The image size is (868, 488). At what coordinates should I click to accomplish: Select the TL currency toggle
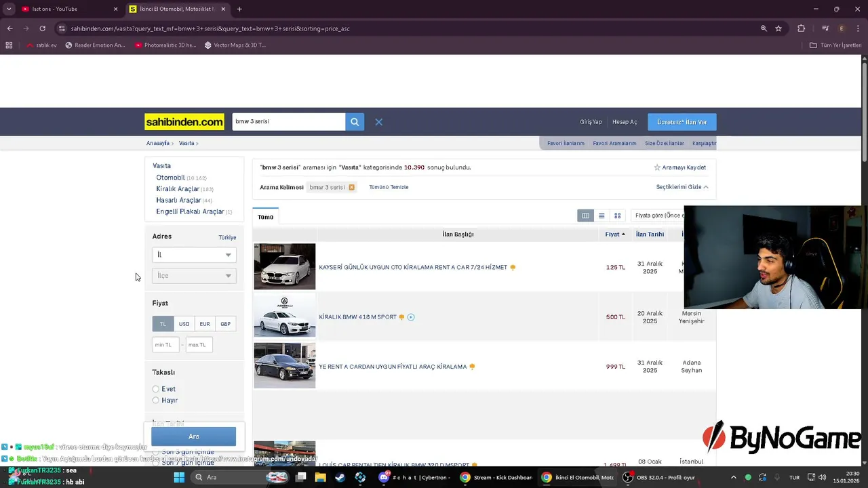(163, 324)
